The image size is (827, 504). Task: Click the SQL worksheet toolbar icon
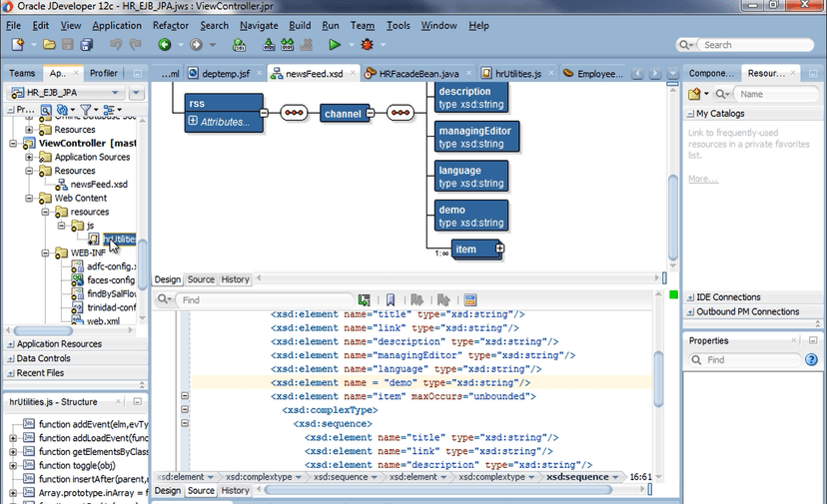(x=239, y=45)
